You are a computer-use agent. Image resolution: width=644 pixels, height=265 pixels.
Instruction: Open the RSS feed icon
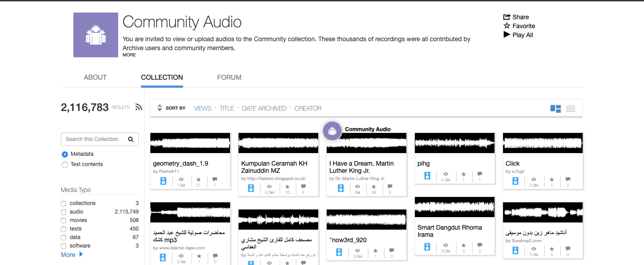click(139, 107)
